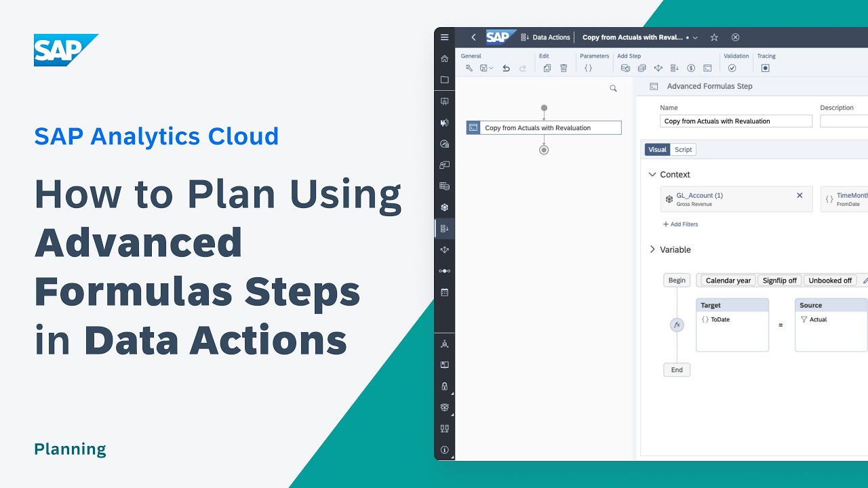Select Copy from Actuals step in canvas
868x488 pixels.
(544, 127)
